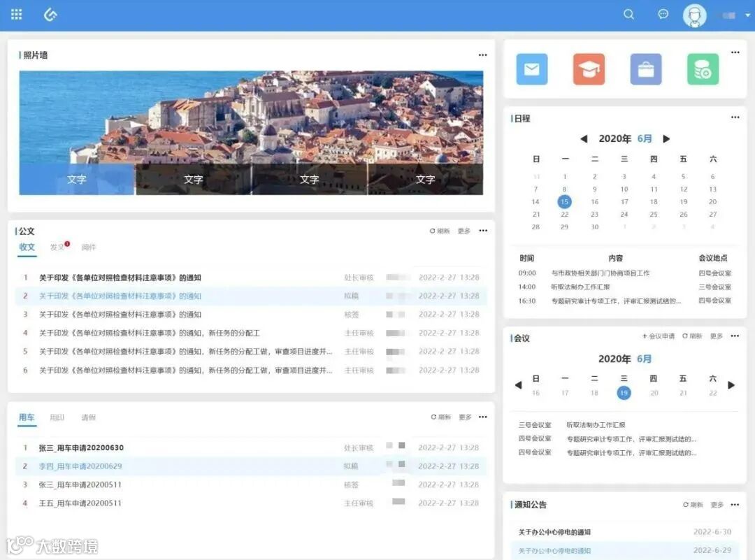Open the green database coins icon
This screenshot has height=560, width=755.
(x=703, y=69)
